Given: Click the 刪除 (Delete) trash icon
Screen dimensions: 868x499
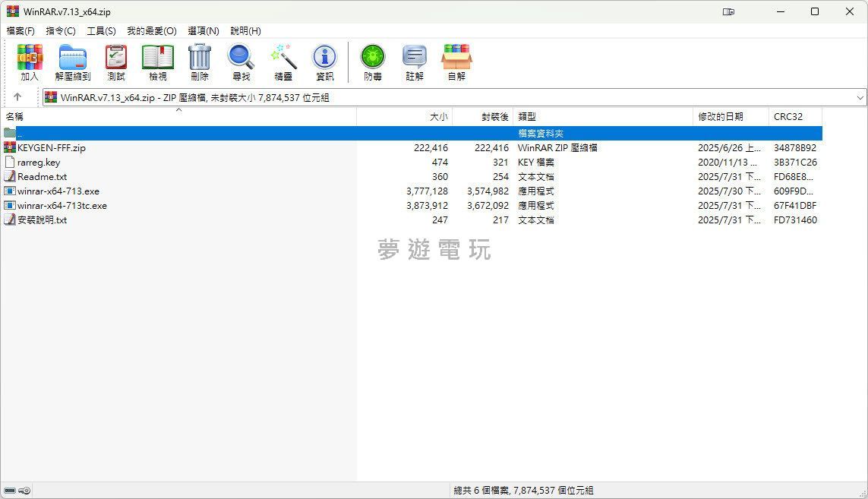Looking at the screenshot, I should [x=200, y=62].
